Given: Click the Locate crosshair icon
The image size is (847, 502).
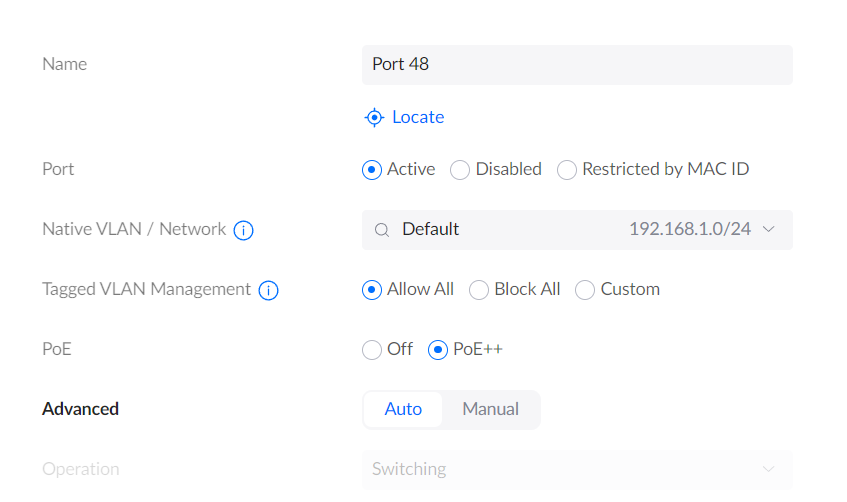Looking at the screenshot, I should pyautogui.click(x=374, y=117).
